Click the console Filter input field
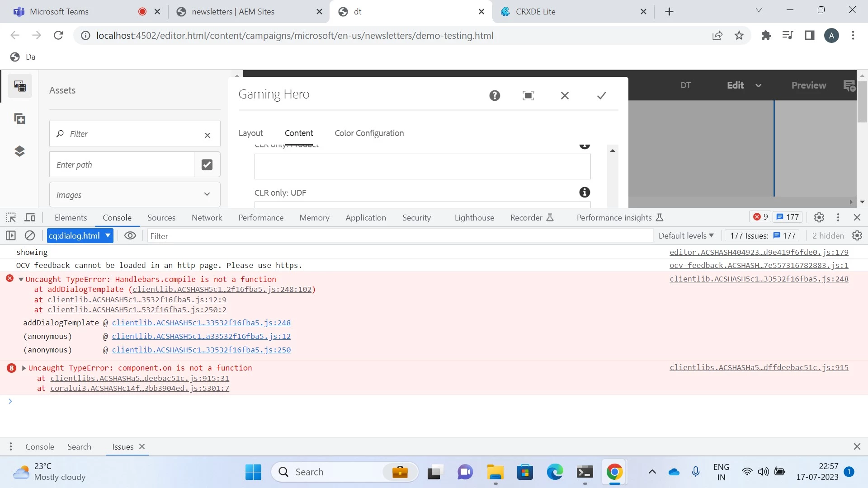 point(398,235)
